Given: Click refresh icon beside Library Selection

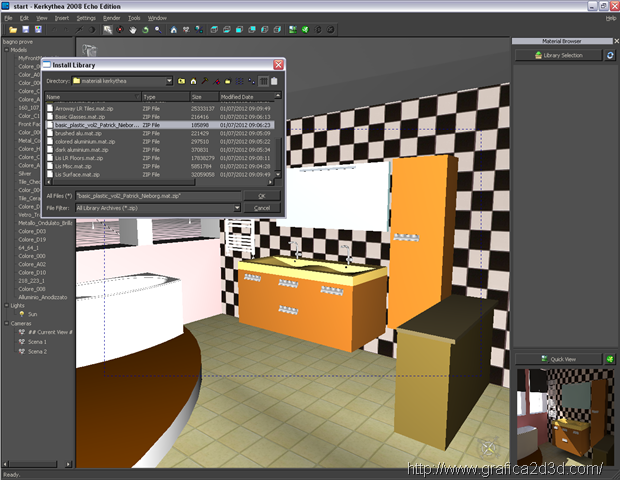Looking at the screenshot, I should point(610,55).
